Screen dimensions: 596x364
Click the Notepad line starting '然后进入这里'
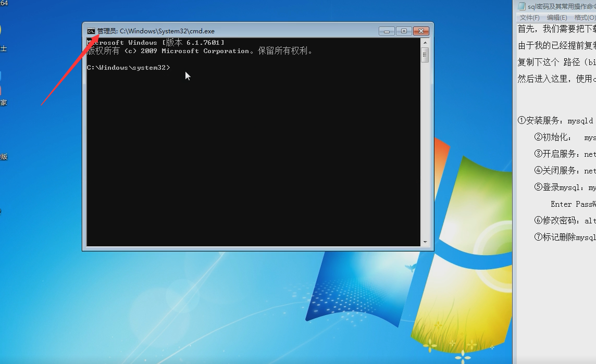tap(556, 79)
